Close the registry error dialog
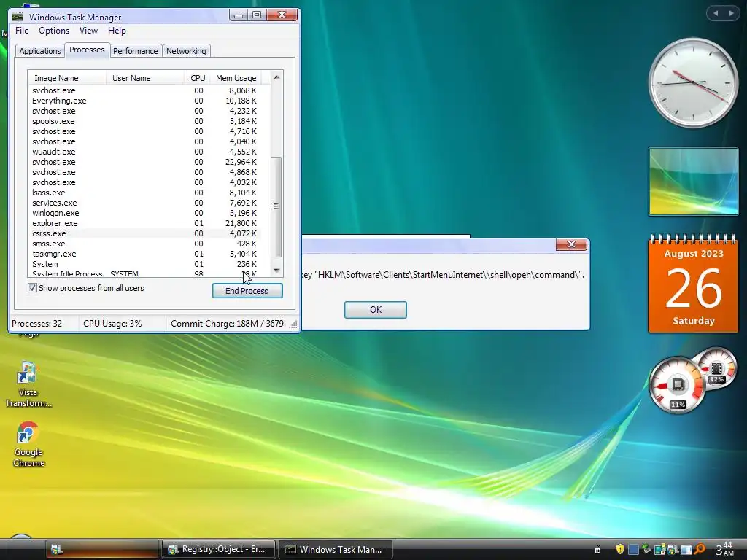Screen dimensions: 747x560 tap(571, 244)
